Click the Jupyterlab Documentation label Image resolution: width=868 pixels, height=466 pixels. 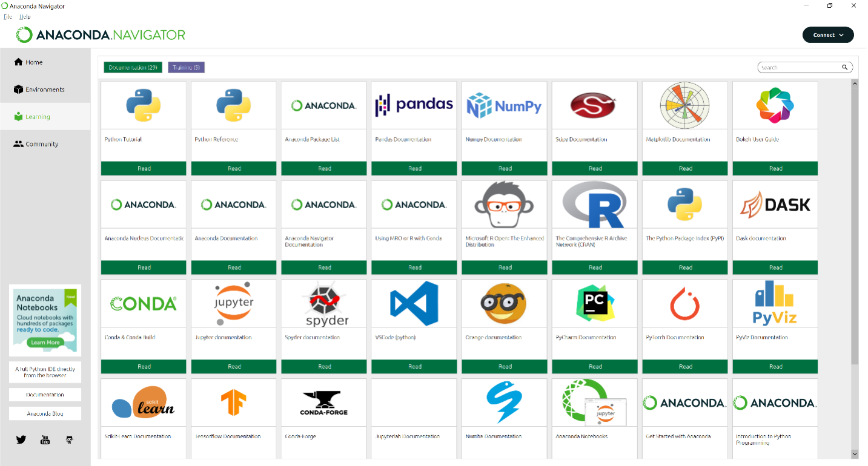408,436
